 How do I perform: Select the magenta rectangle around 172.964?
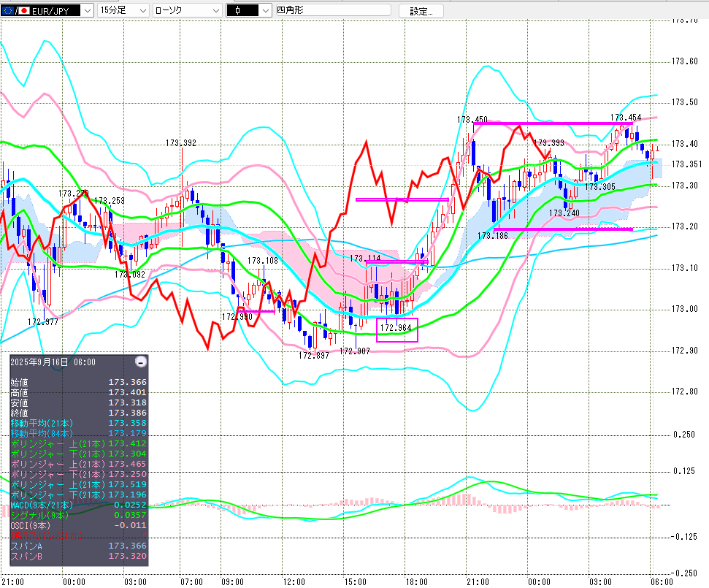(397, 329)
